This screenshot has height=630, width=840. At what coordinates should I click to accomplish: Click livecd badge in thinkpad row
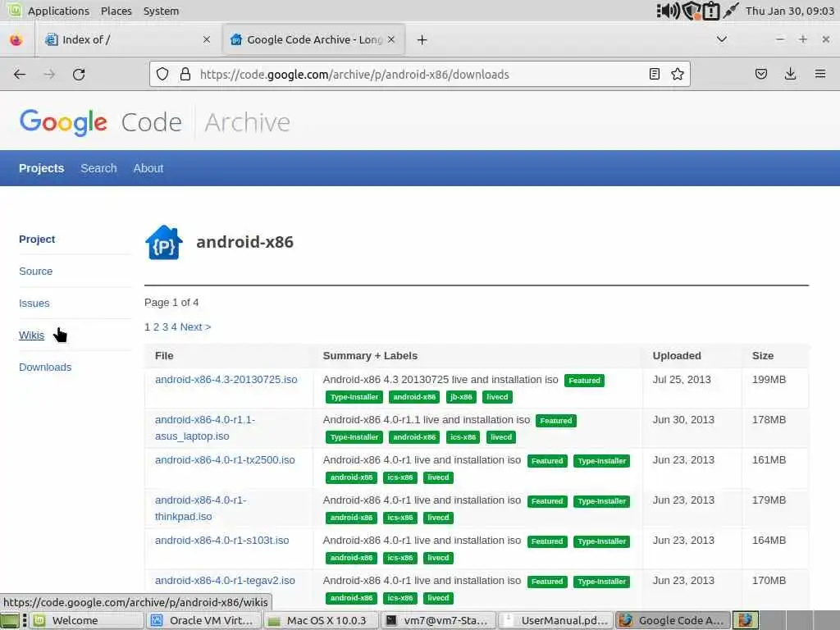pos(438,518)
